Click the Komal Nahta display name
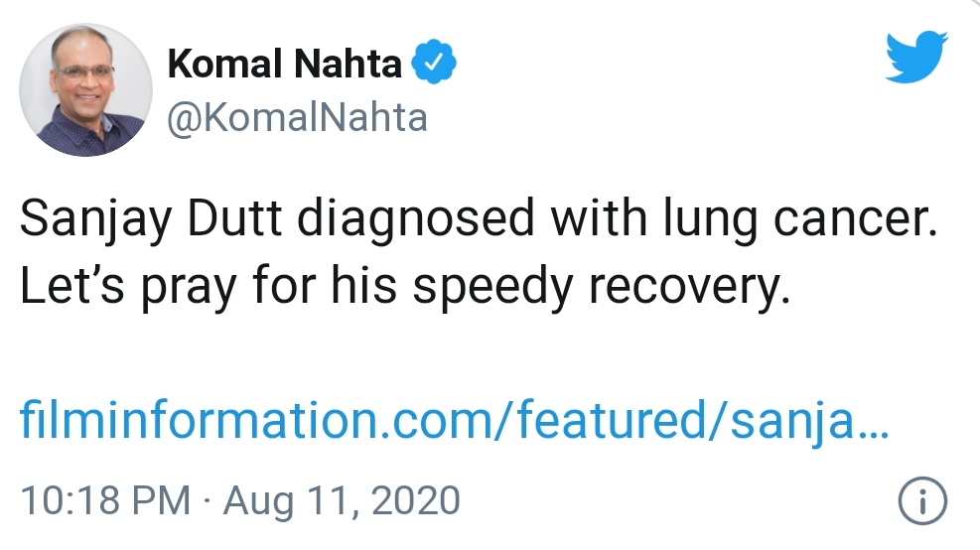The height and width of the screenshot is (550, 980). (x=285, y=66)
